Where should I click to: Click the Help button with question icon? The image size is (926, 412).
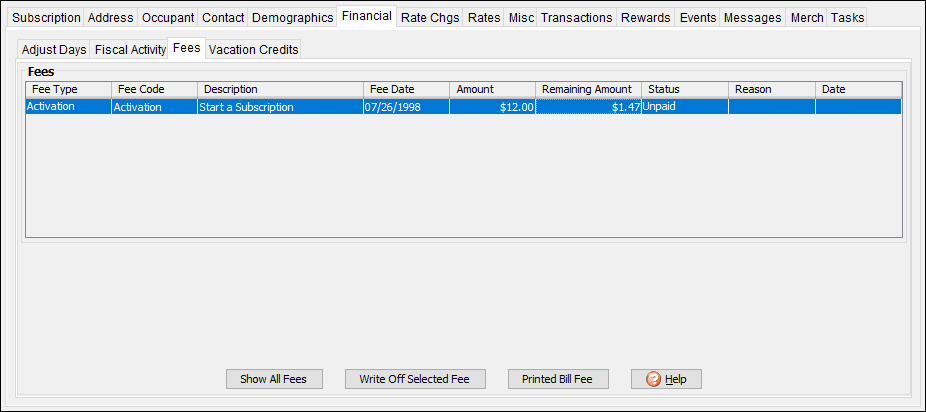coord(666,379)
